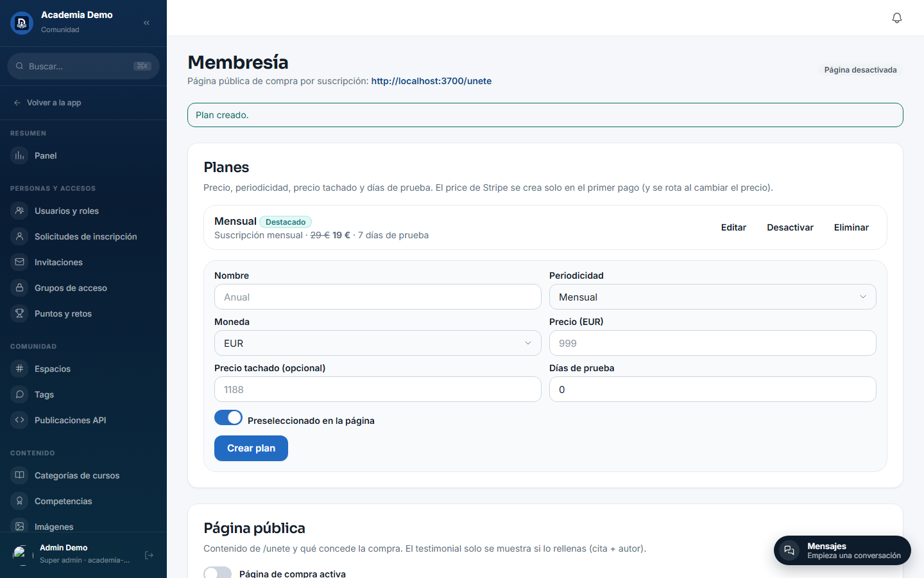Image resolution: width=924 pixels, height=578 pixels.
Task: Click Editar on the Mensual plan
Action: (x=733, y=227)
